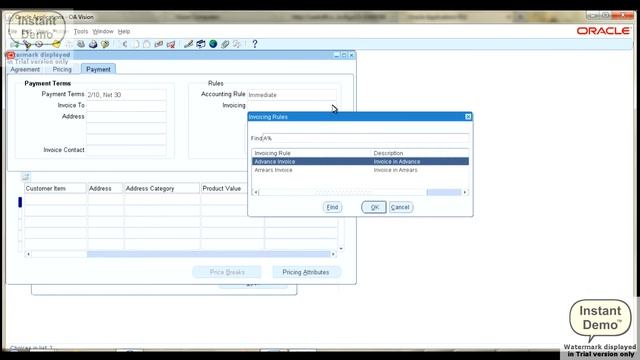The image size is (640, 360).
Task: Maximize the inner Payment form window
Action: (344, 55)
